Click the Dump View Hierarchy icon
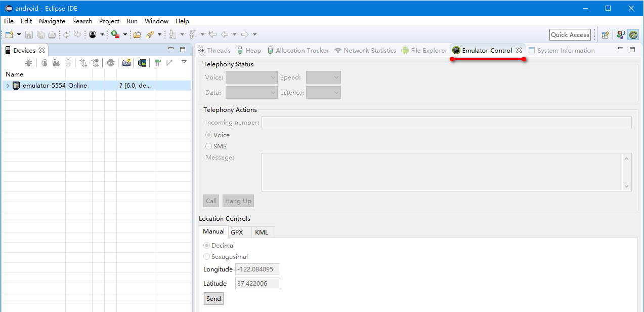 [x=143, y=63]
